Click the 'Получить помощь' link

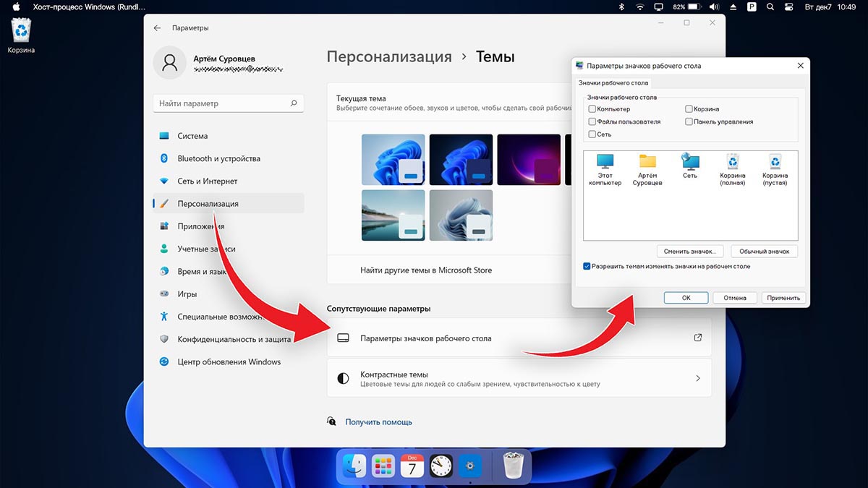pos(378,421)
